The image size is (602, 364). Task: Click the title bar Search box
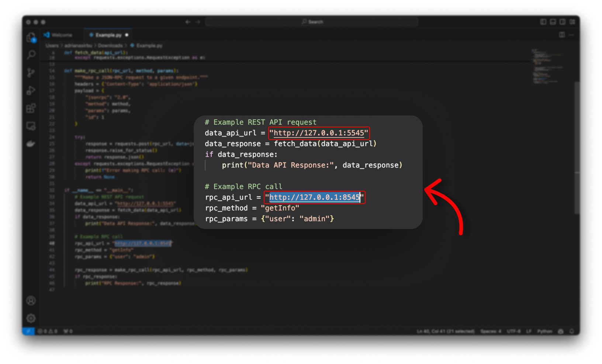coord(312,22)
